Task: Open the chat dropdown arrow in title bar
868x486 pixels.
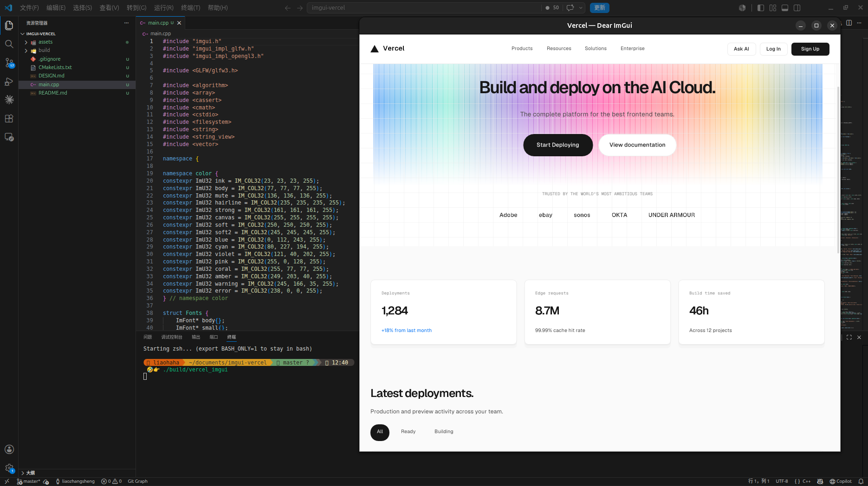Action: tap(581, 8)
